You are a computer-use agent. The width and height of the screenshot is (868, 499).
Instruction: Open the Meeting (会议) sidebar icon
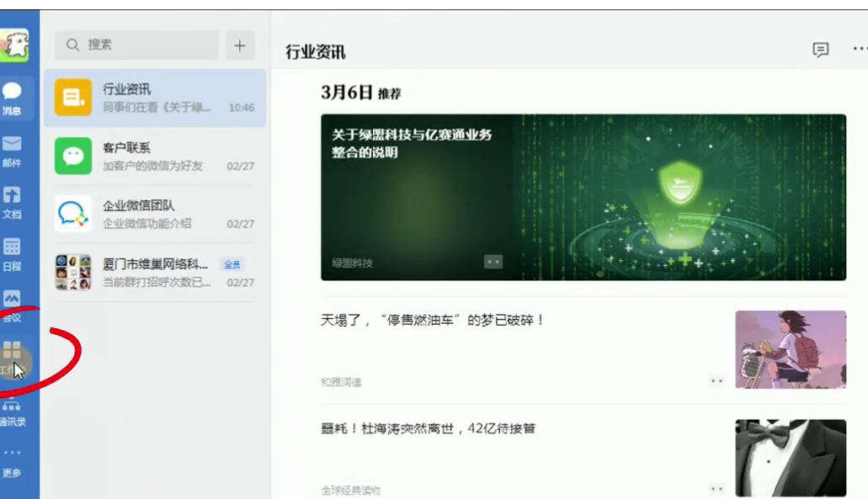(13, 304)
